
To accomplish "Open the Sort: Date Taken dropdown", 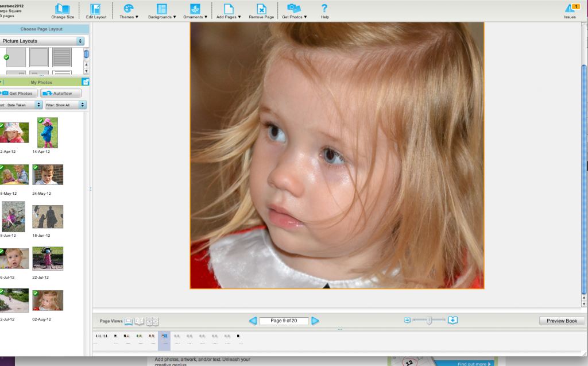I will point(21,105).
